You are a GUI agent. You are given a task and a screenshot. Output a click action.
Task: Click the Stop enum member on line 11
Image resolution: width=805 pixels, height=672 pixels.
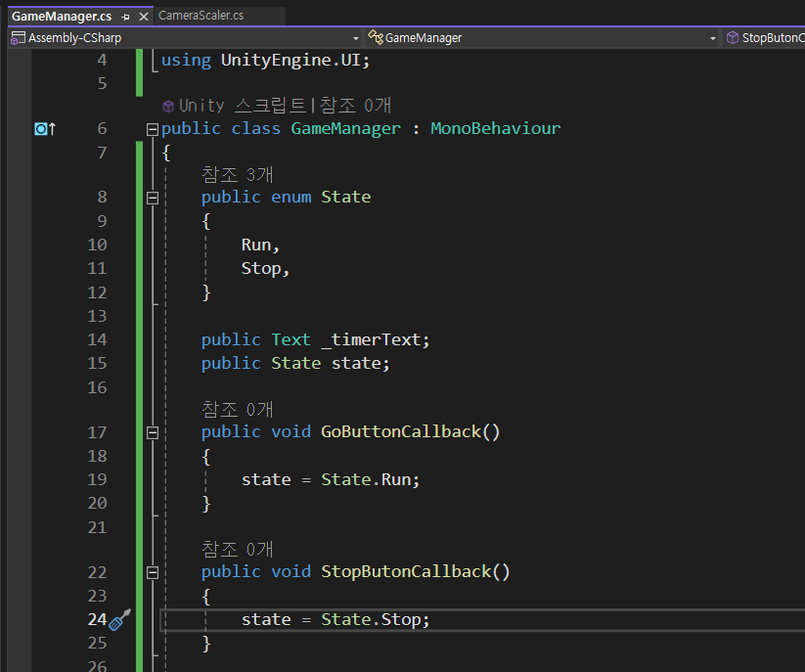pyautogui.click(x=261, y=268)
